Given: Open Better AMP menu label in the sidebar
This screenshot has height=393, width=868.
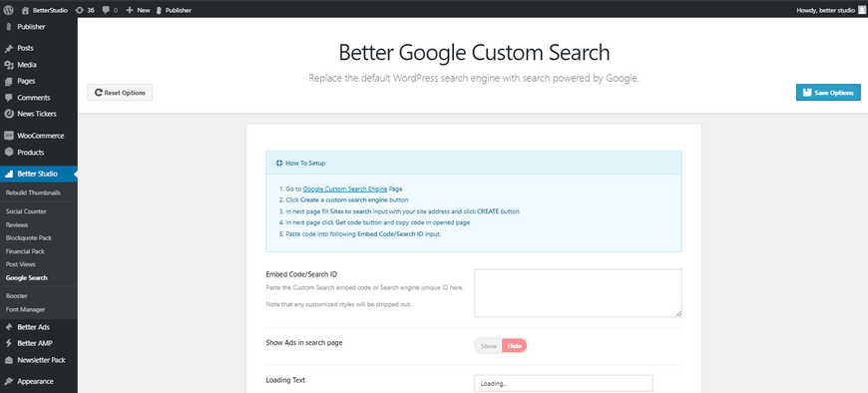Looking at the screenshot, I should click(x=35, y=343).
